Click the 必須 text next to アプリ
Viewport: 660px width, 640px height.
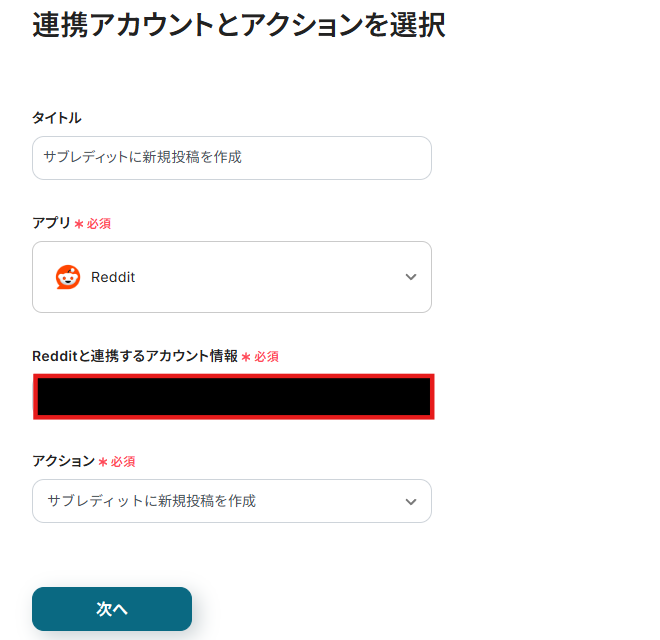pyautogui.click(x=98, y=224)
